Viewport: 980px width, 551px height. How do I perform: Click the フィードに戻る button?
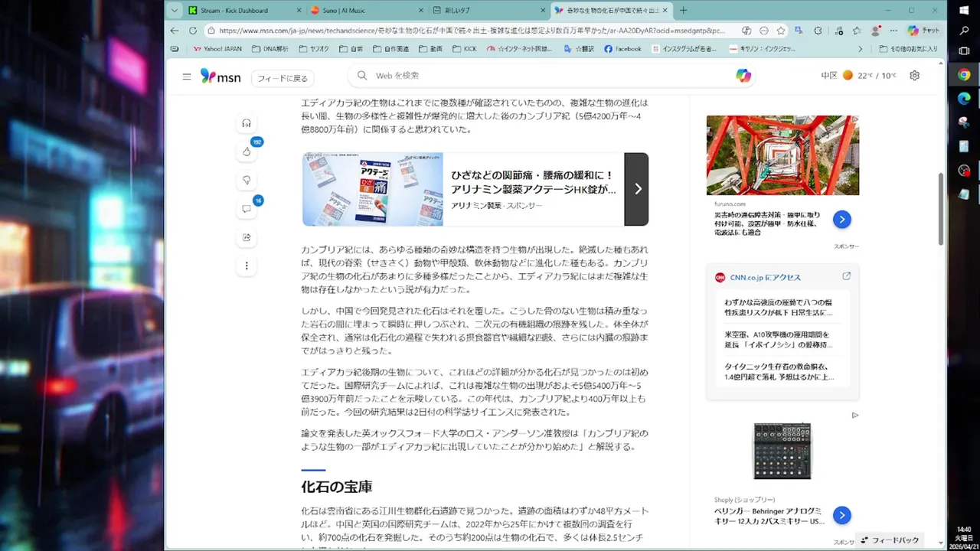(283, 78)
